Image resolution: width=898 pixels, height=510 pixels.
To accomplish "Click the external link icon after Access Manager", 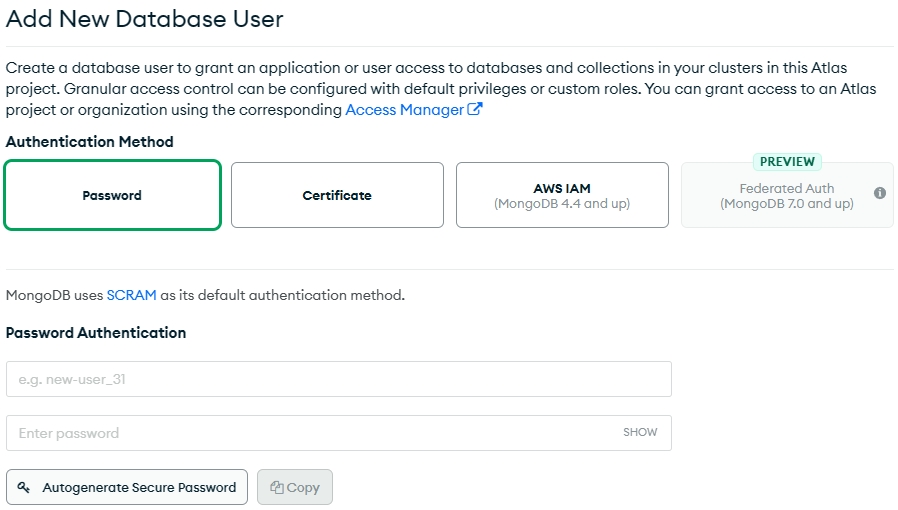I will (475, 110).
